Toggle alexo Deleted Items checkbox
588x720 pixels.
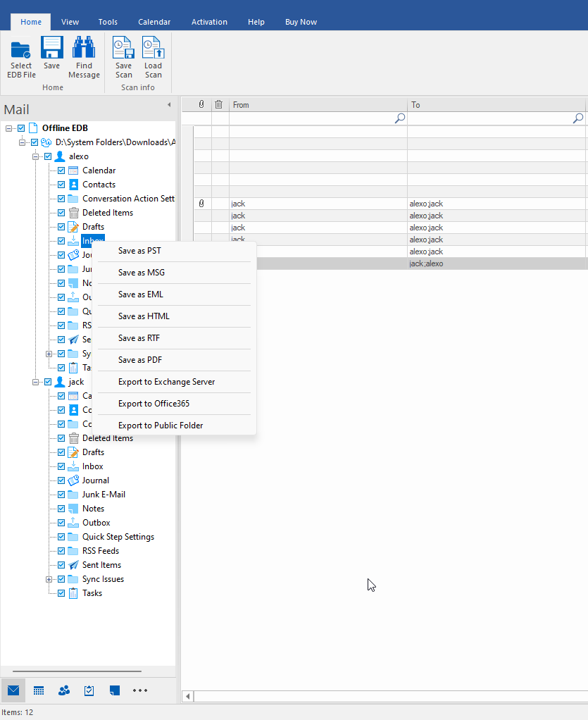[x=61, y=213]
